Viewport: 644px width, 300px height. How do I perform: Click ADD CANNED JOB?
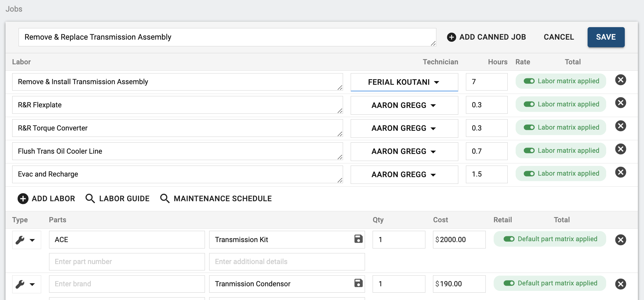tap(486, 37)
